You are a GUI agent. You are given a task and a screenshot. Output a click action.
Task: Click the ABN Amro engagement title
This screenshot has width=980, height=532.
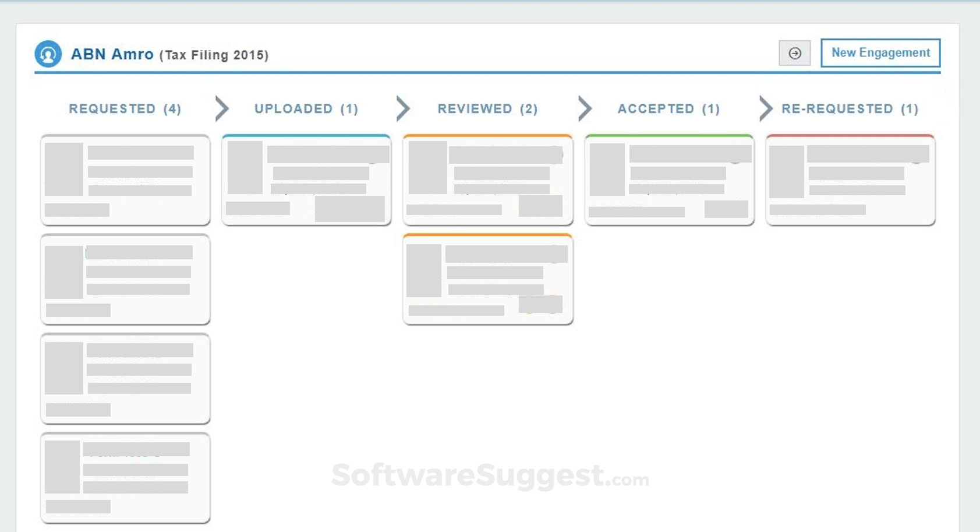pos(112,54)
